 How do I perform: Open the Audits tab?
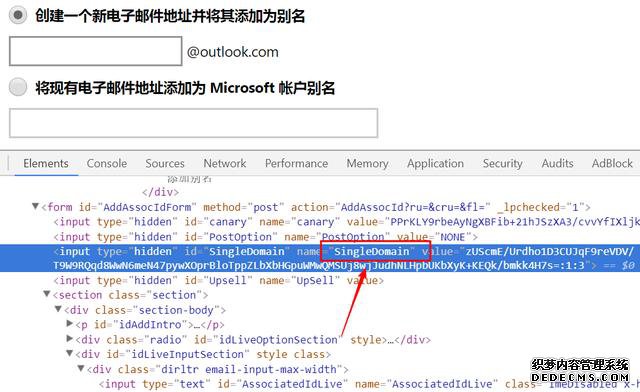[x=558, y=163]
